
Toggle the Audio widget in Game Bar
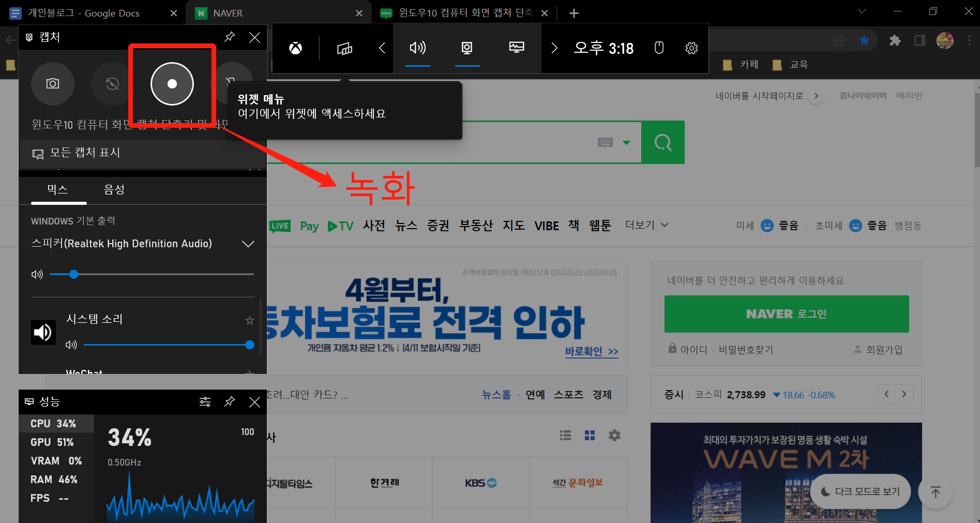click(x=417, y=48)
